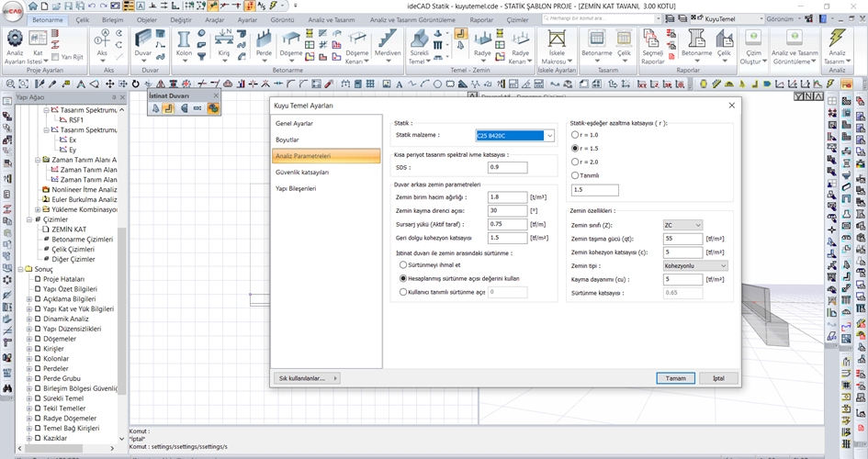Click the Kolon column tool icon

[x=184, y=39]
